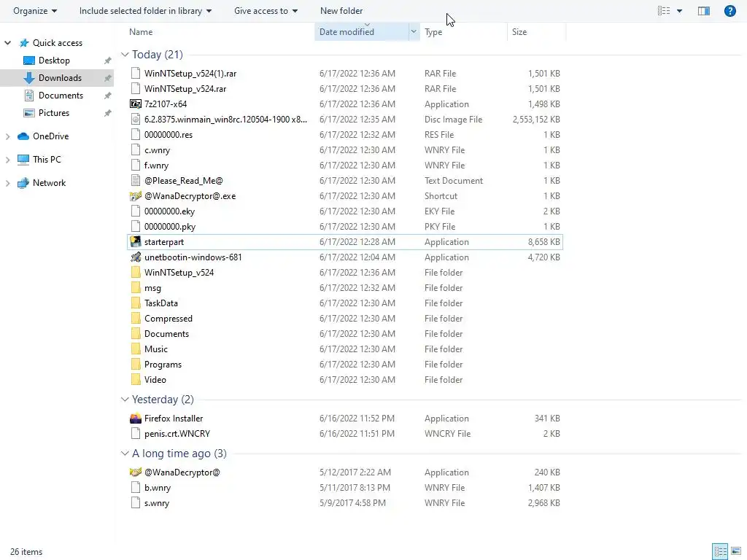Open the Give access to menu

click(x=266, y=10)
